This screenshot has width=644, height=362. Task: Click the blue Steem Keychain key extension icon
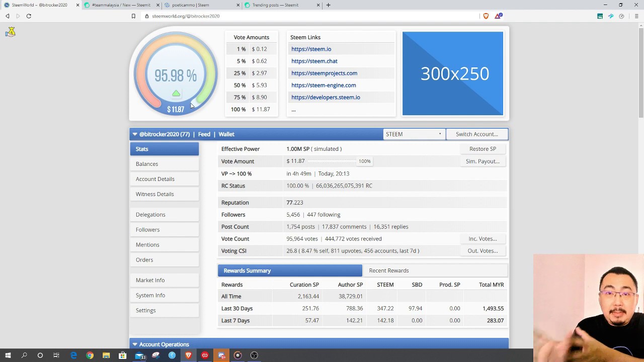[x=611, y=16]
